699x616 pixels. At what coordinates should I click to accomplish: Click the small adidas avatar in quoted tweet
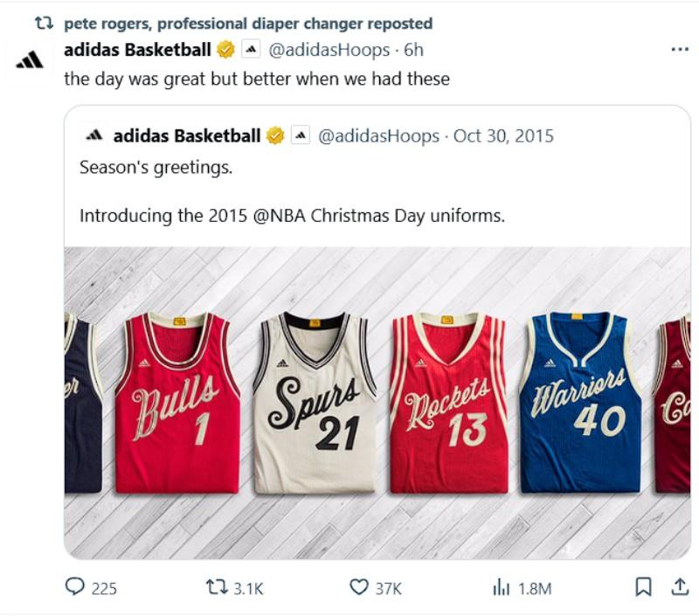click(94, 135)
